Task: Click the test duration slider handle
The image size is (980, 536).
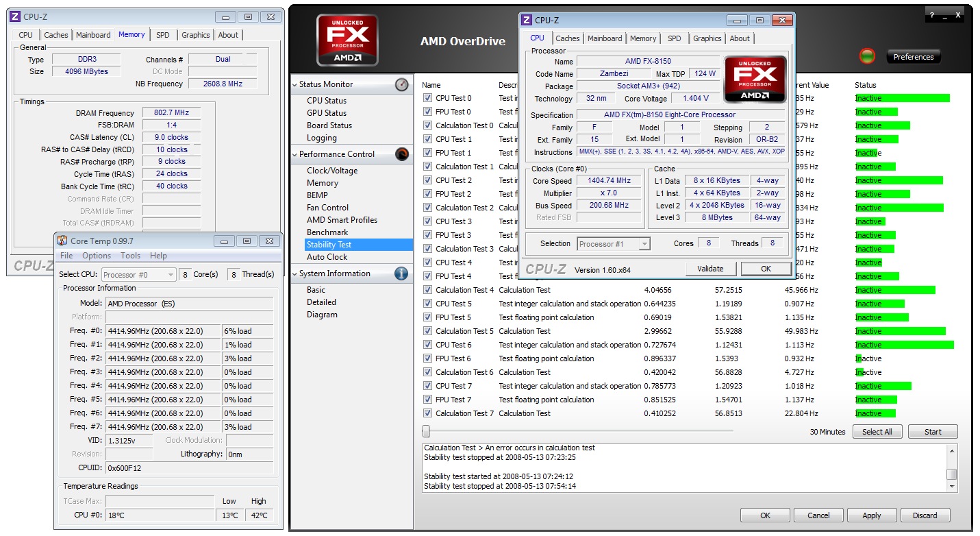Action: click(x=426, y=431)
